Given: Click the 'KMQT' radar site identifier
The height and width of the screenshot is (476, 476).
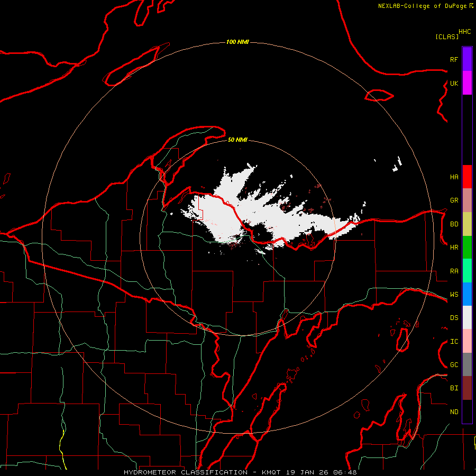Looking at the screenshot, I should click(x=271, y=472).
